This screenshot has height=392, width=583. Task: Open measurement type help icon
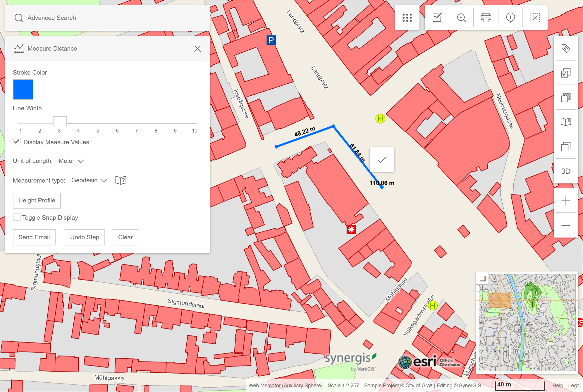121,180
